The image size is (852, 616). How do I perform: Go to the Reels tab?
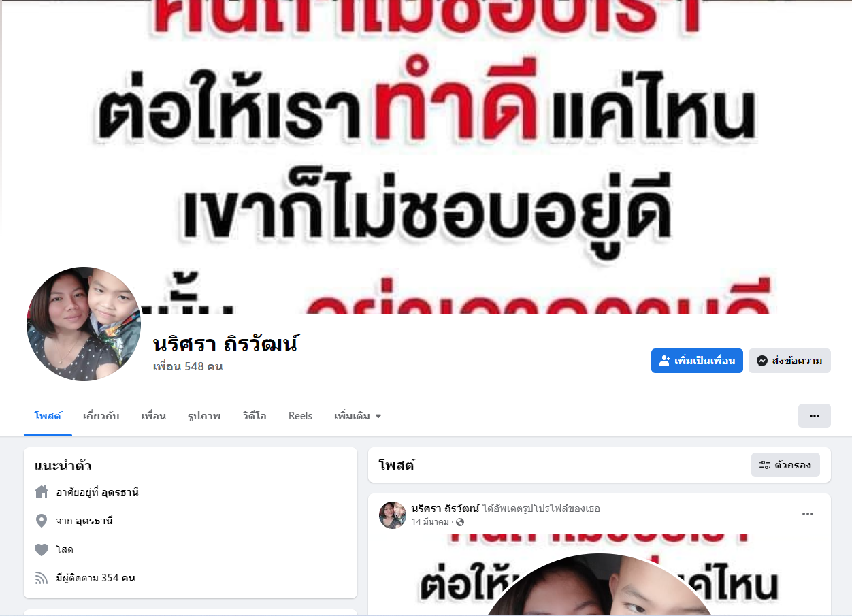tap(300, 416)
